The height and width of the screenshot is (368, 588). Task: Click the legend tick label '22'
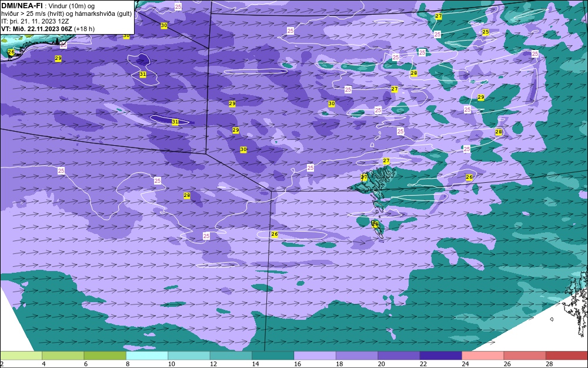pyautogui.click(x=423, y=364)
